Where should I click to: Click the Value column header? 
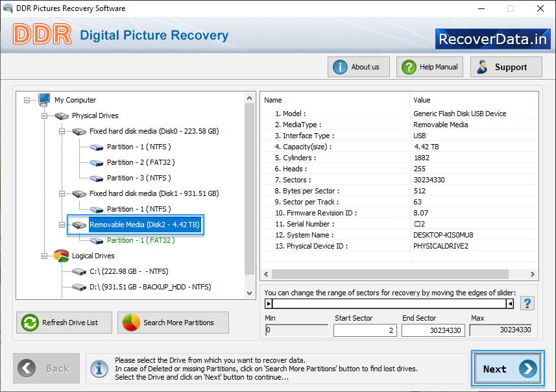(x=474, y=100)
